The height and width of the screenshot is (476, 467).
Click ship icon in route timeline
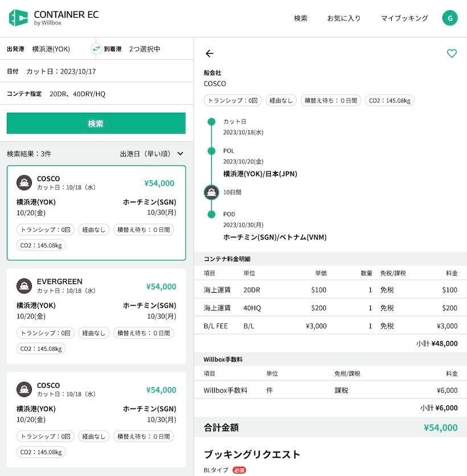211,192
